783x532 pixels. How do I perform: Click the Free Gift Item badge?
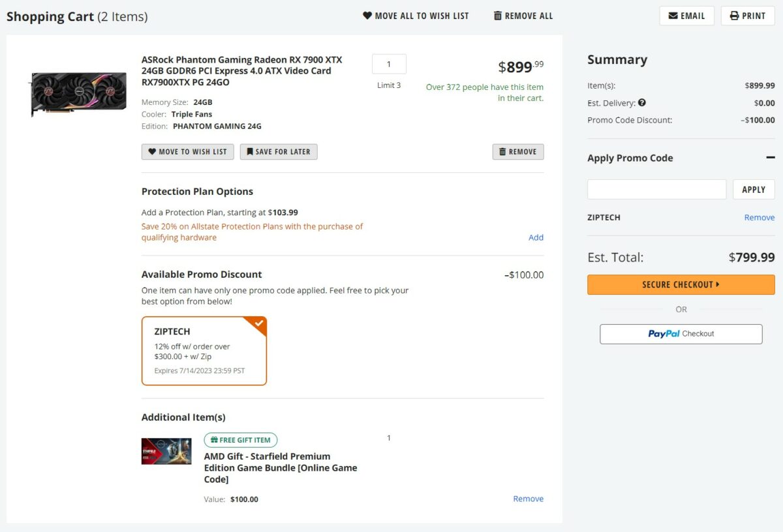[241, 440]
